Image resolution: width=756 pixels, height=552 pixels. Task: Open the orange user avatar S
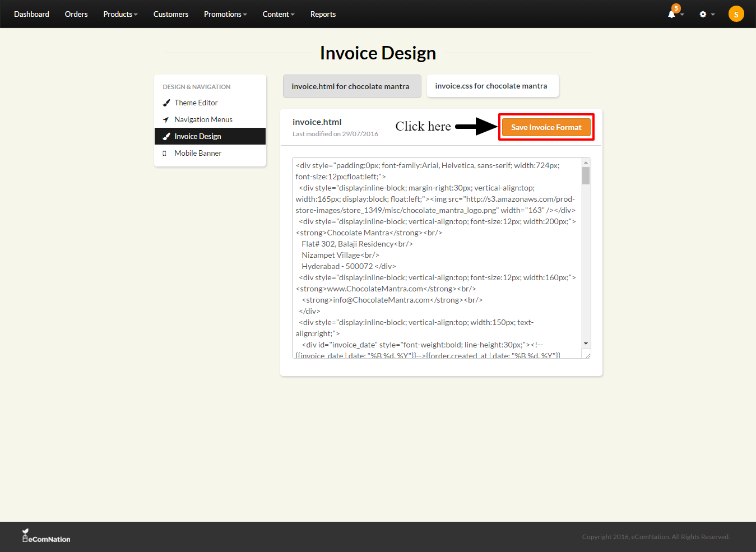coord(736,14)
